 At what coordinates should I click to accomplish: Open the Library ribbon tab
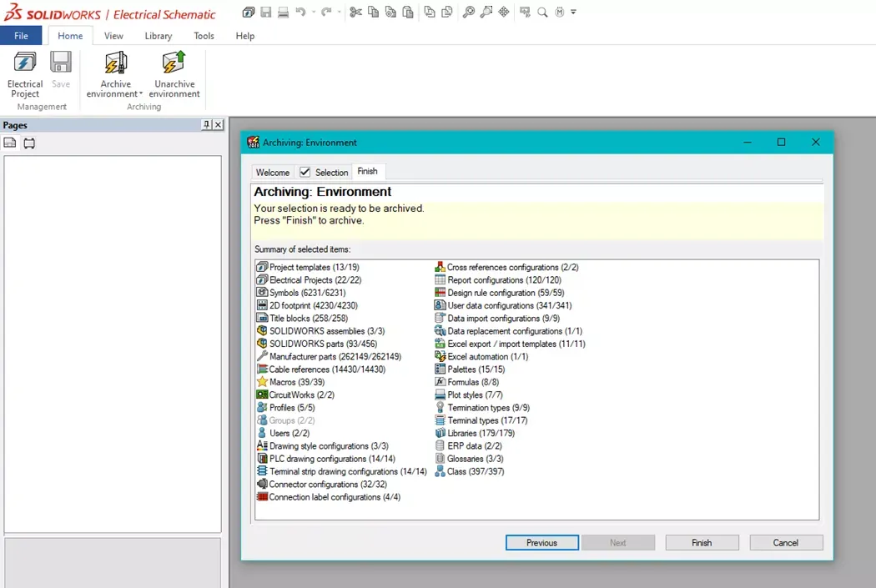tap(159, 36)
